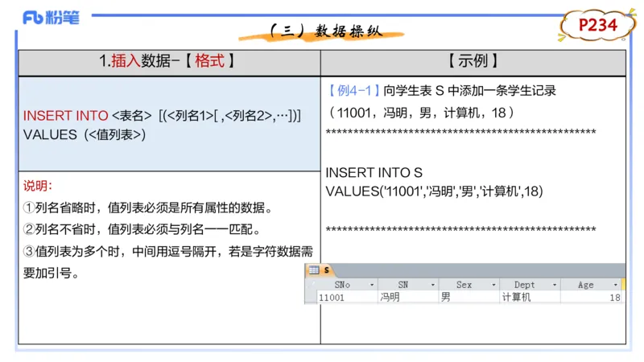
Task: Click 向学生表 S 中添加一条学生记录
Action: (469, 90)
